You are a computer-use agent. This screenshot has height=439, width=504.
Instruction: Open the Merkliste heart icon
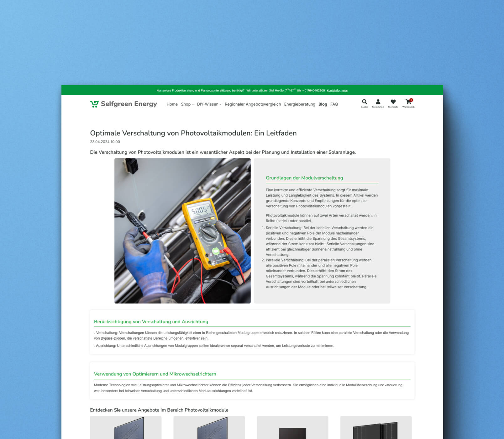click(393, 102)
